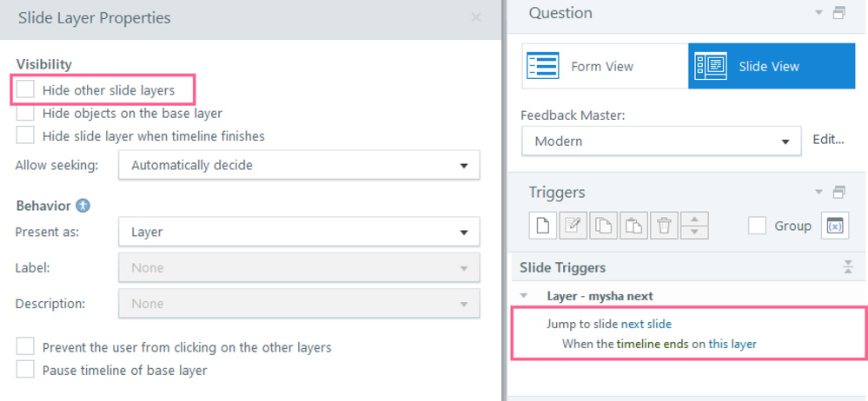Paste trigger from clipboard
The width and height of the screenshot is (868, 401).
[x=633, y=226]
